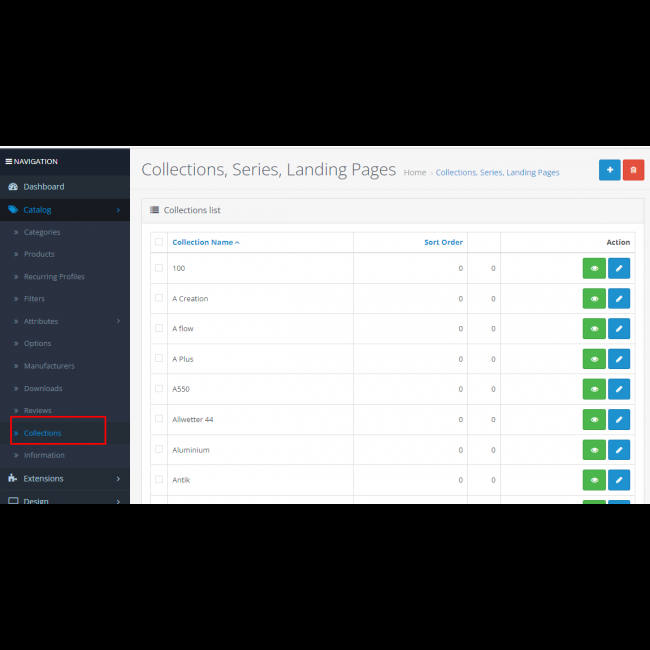Tick the select-all checkbox in table header
Image resolution: width=650 pixels, height=650 pixels.
pos(159,242)
